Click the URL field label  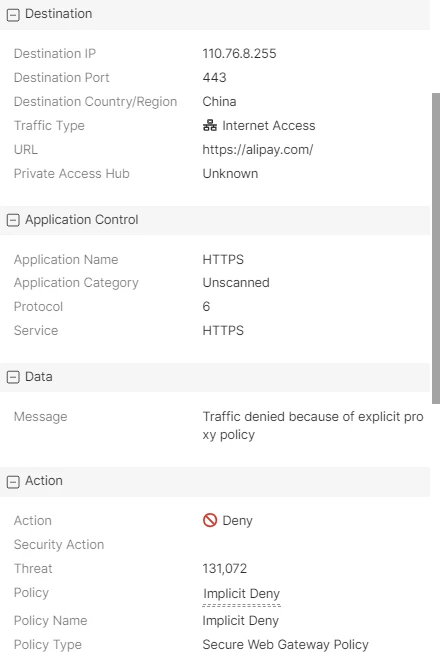point(26,149)
